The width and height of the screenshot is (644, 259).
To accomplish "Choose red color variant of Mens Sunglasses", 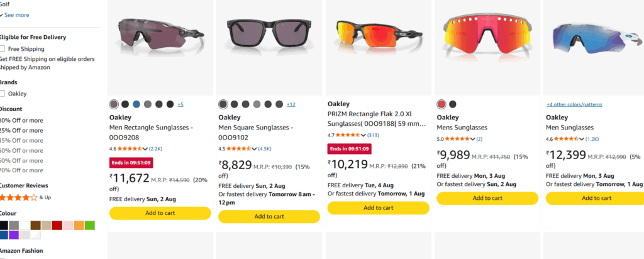I will click(441, 104).
